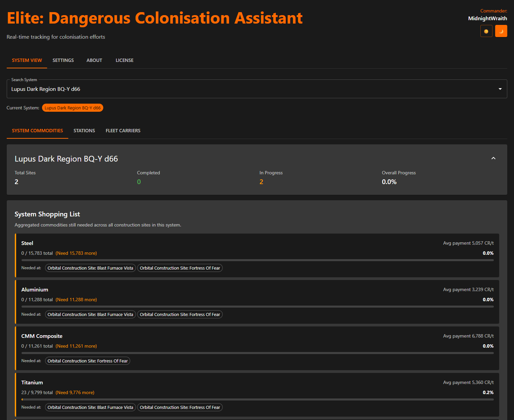Open the Search System dropdown arrow
This screenshot has height=420, width=514.
[x=500, y=89]
